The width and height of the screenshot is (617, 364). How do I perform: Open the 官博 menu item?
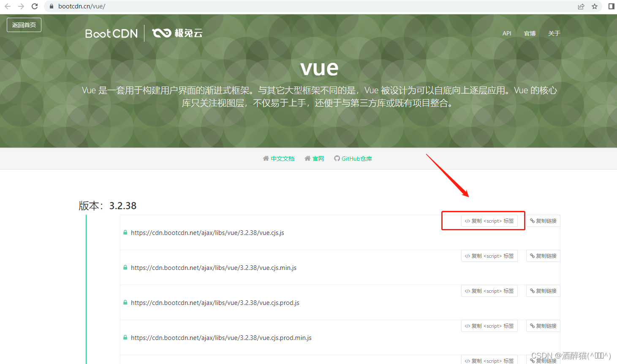[529, 33]
